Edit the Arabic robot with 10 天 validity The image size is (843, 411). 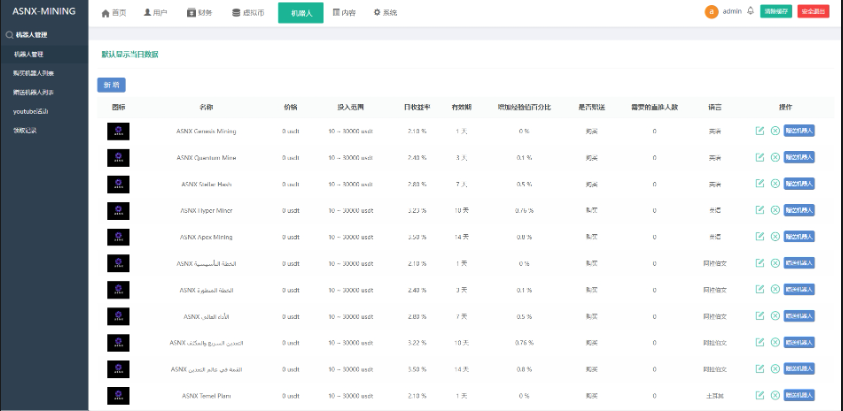point(760,342)
